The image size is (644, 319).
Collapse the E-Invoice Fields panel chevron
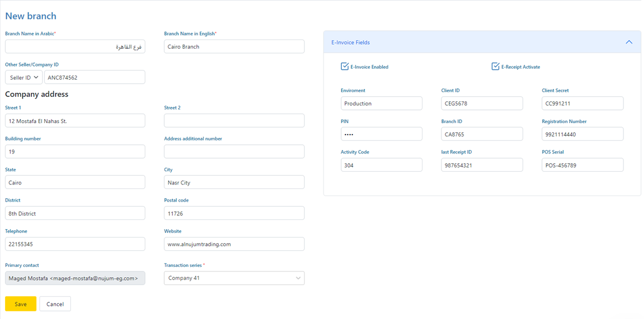click(629, 42)
